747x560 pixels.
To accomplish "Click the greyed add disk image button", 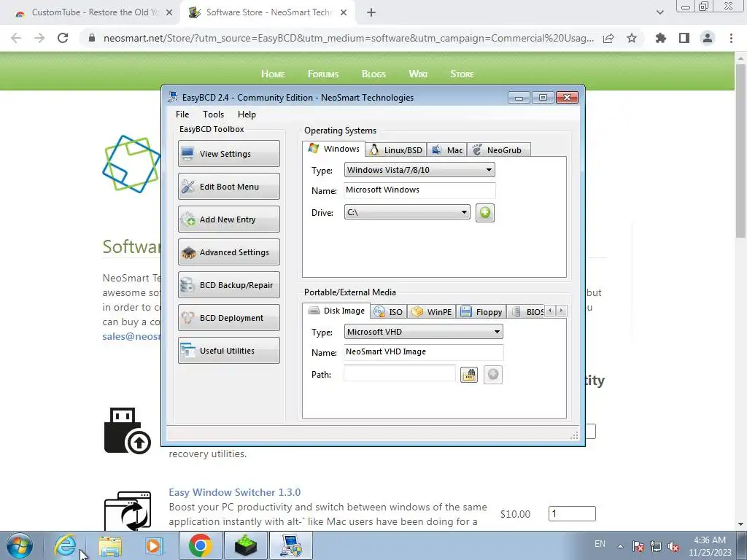I will point(493,375).
